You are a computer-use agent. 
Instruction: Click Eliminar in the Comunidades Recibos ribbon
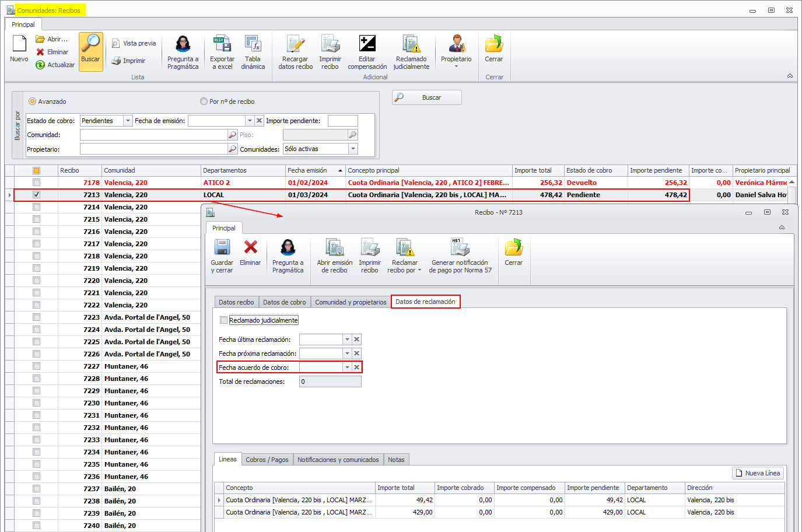[52, 52]
